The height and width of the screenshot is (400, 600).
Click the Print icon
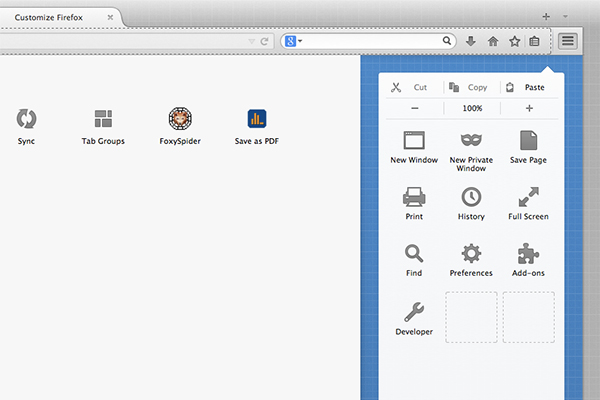(414, 197)
